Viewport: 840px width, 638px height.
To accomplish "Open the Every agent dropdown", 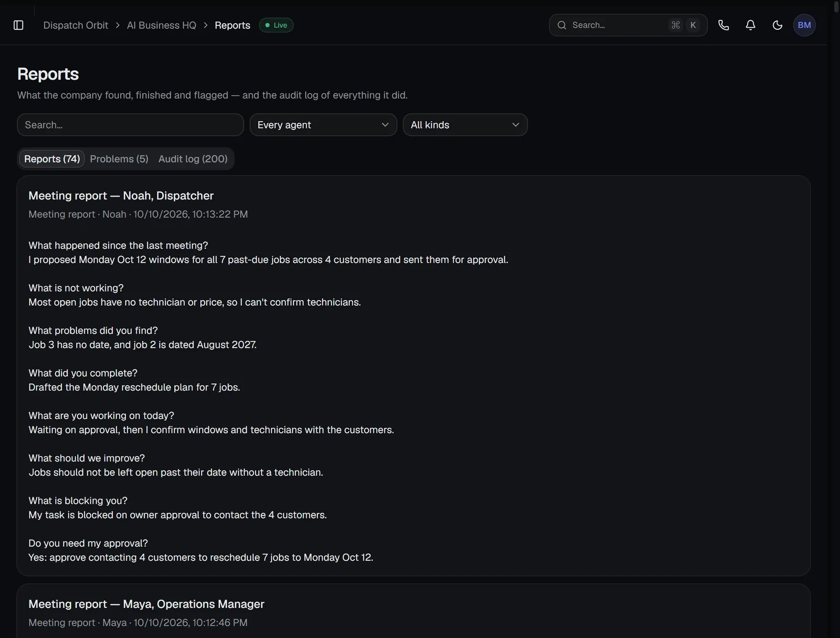I will click(323, 125).
